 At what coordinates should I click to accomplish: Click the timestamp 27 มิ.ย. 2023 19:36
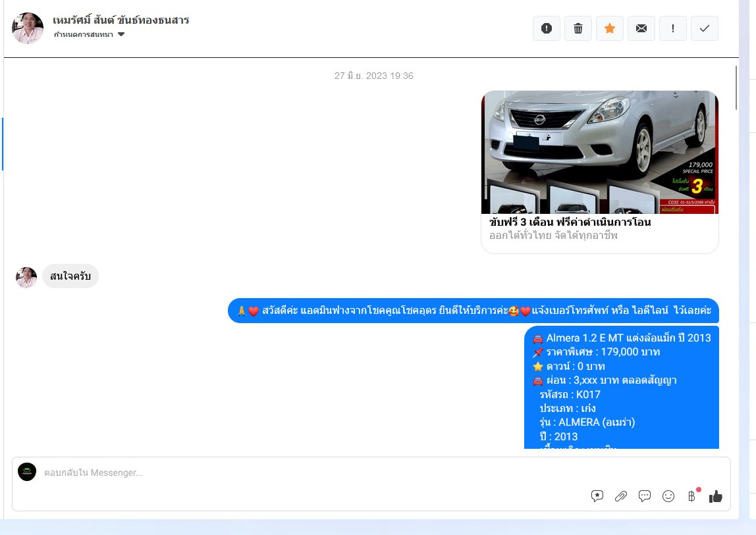[373, 76]
